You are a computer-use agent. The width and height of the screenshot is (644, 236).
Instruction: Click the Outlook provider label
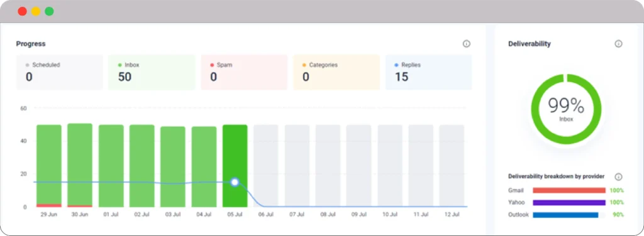(x=518, y=215)
